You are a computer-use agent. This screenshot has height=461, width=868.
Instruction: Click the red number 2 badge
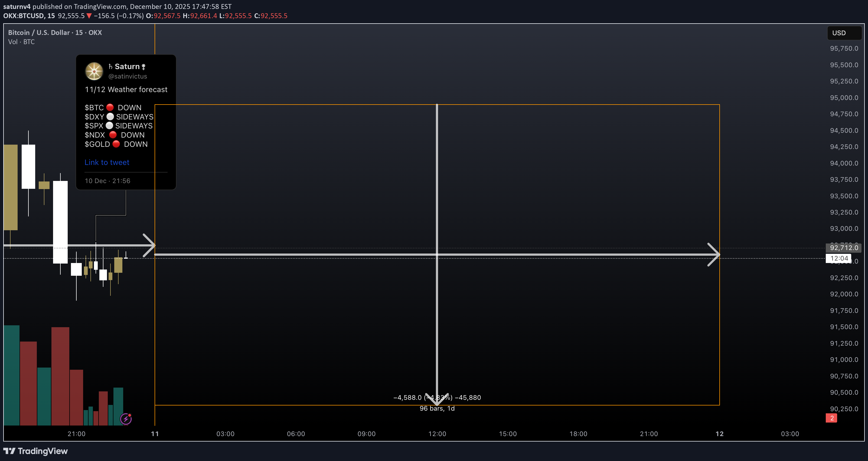[831, 418]
